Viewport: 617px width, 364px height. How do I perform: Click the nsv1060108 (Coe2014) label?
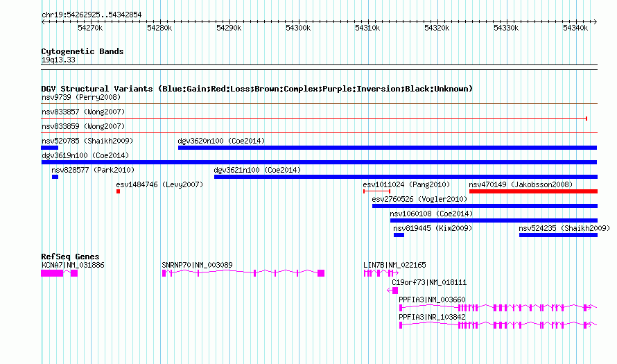click(431, 214)
